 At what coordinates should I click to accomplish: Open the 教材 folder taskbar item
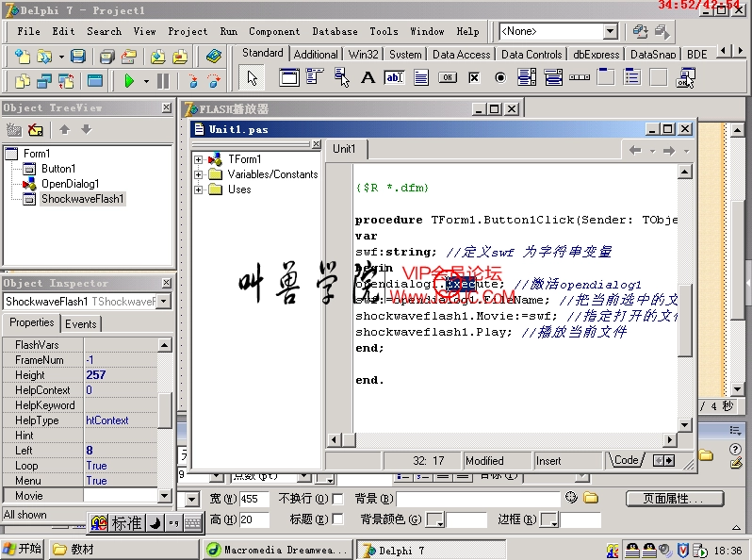click(123, 550)
